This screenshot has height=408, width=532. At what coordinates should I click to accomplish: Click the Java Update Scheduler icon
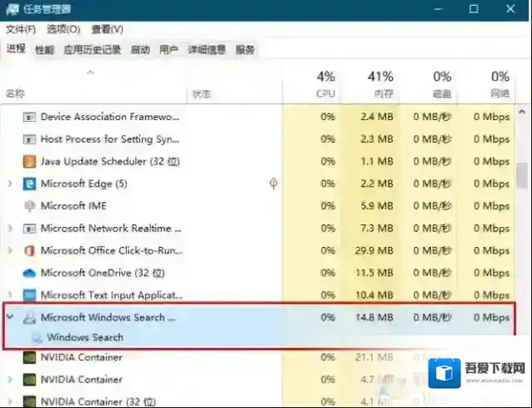[x=29, y=162]
